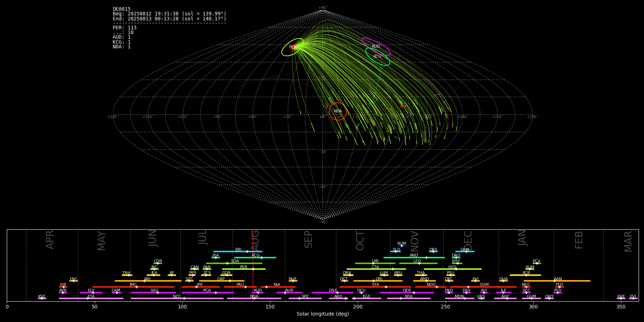Click the CAP shower bar in timeline

(222, 281)
